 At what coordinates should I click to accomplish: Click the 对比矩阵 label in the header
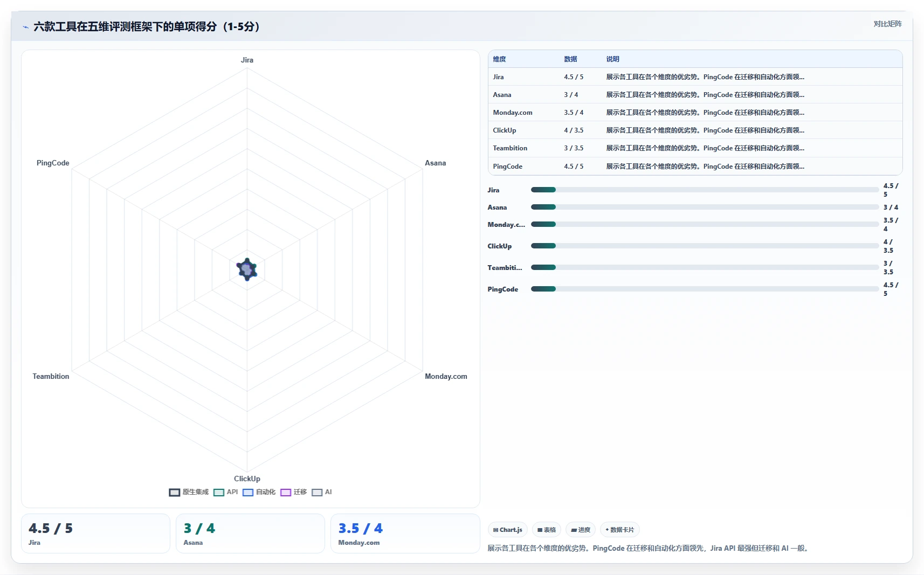[x=887, y=24]
